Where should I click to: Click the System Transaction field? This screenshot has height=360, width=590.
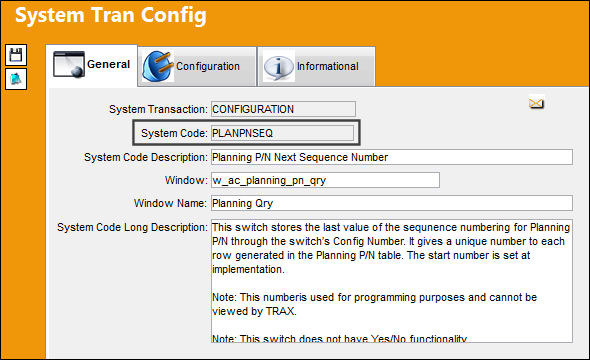point(283,109)
